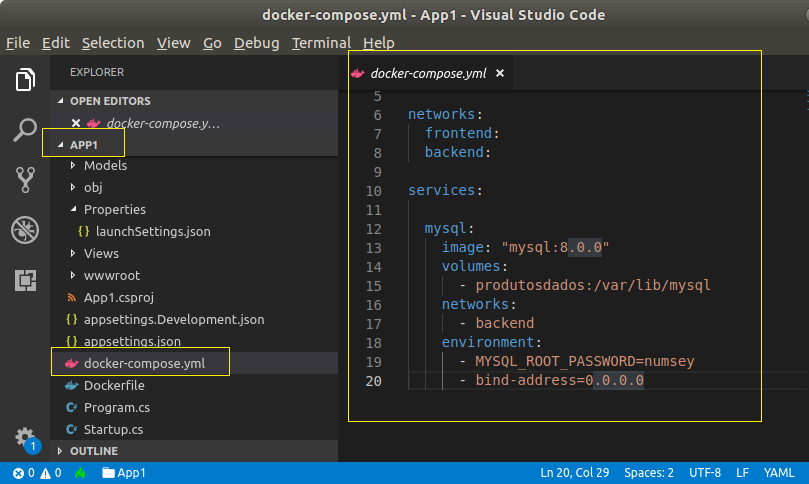Expand the Views folder
Viewport: 809px width, 484px height.
tap(73, 253)
